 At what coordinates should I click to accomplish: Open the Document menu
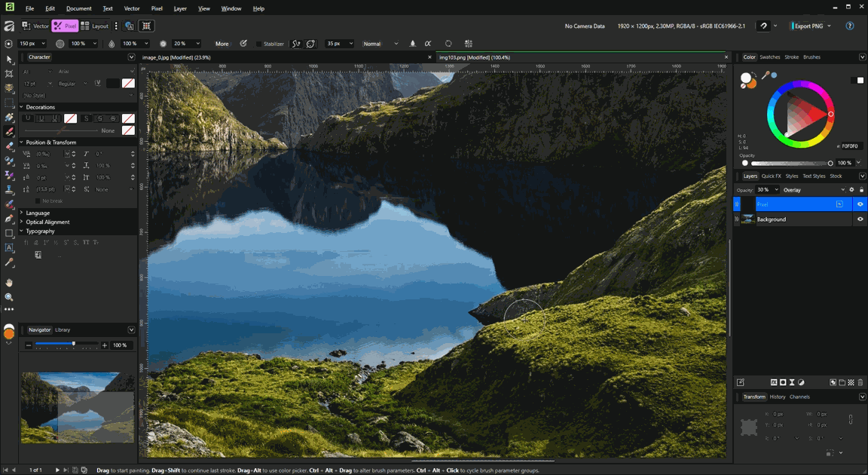point(78,8)
